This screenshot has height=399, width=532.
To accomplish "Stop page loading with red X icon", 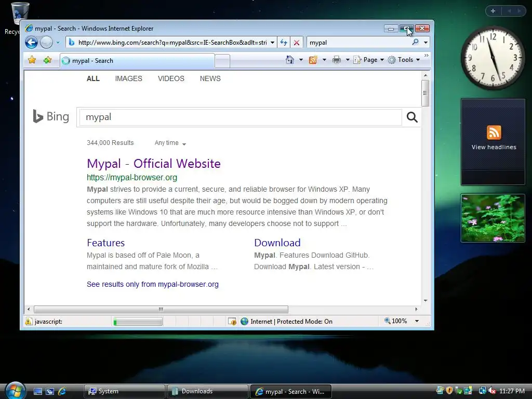I will tap(297, 43).
